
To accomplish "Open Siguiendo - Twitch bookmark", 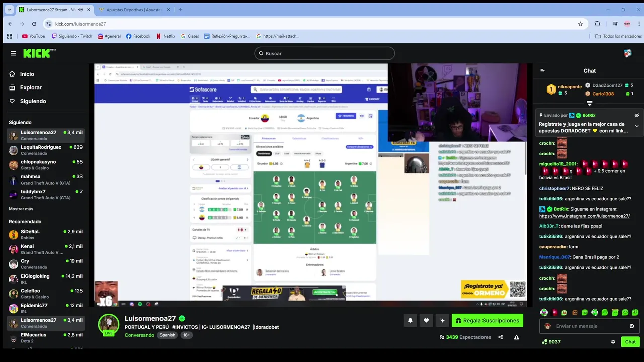I will pyautogui.click(x=72, y=36).
